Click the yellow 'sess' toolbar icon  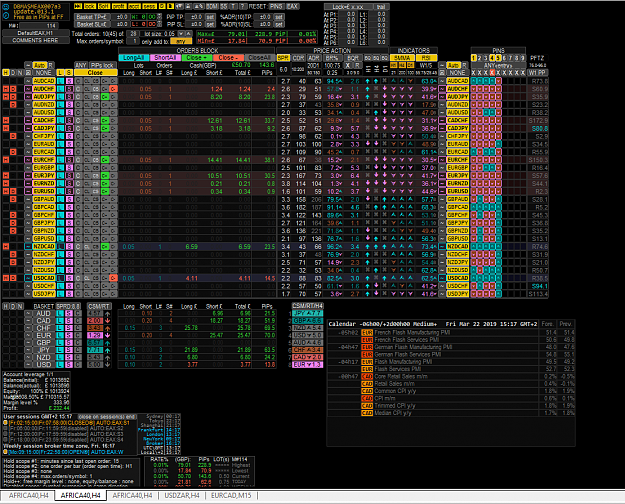coord(149,6)
